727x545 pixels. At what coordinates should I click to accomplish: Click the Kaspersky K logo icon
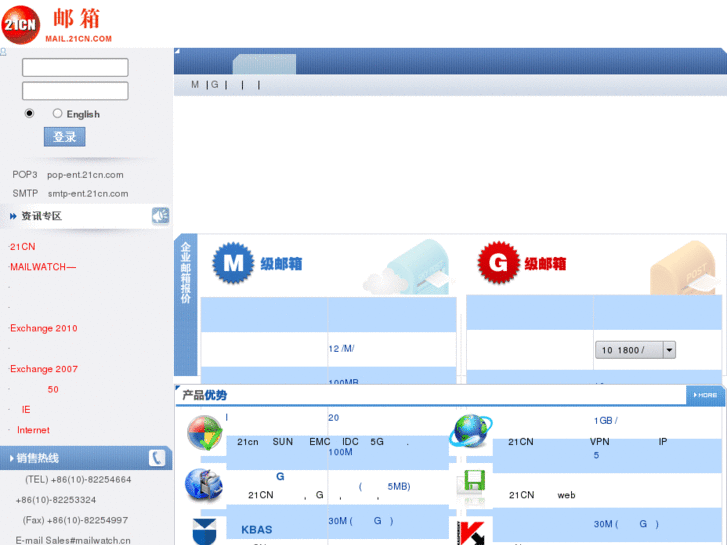click(471, 533)
